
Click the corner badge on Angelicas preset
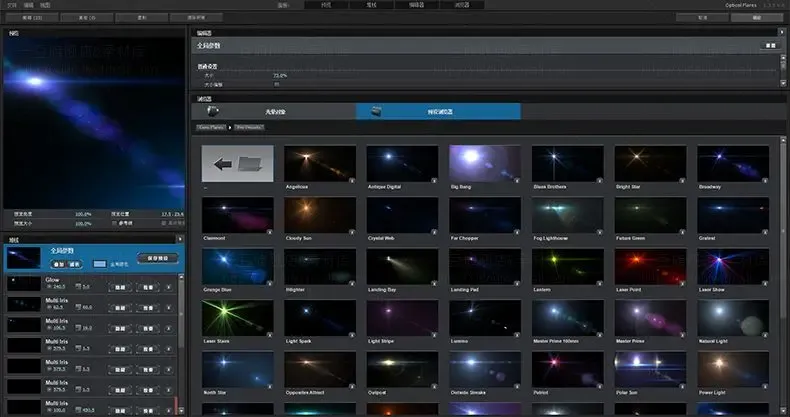352,180
